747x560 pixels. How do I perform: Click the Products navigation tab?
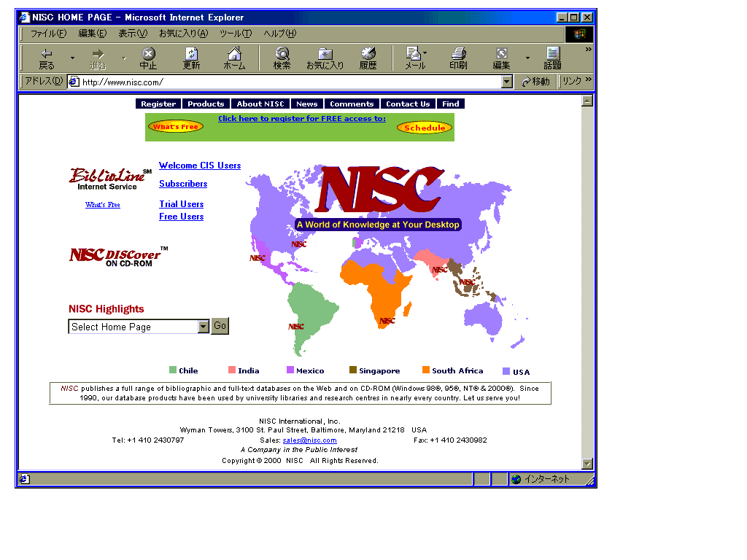point(206,104)
